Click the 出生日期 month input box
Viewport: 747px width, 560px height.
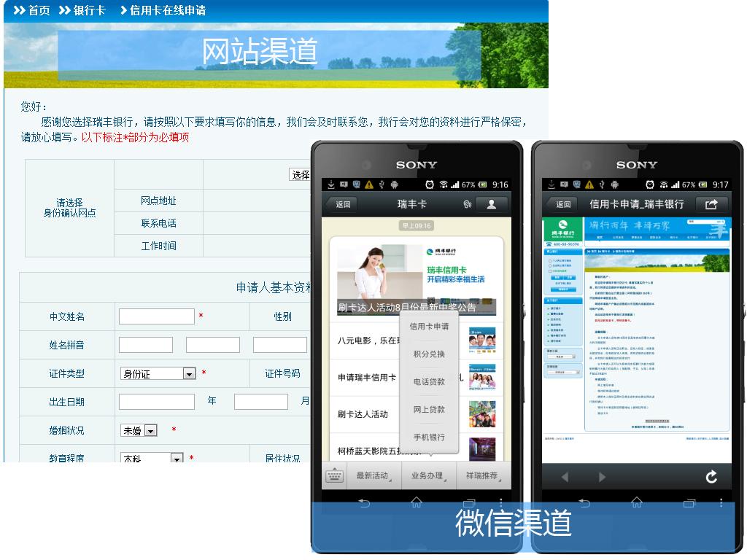point(261,402)
